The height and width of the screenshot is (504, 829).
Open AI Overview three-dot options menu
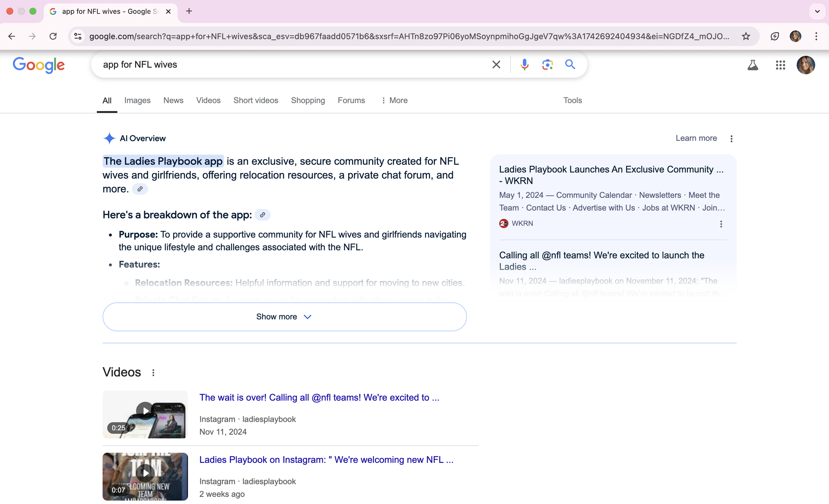[x=731, y=139]
